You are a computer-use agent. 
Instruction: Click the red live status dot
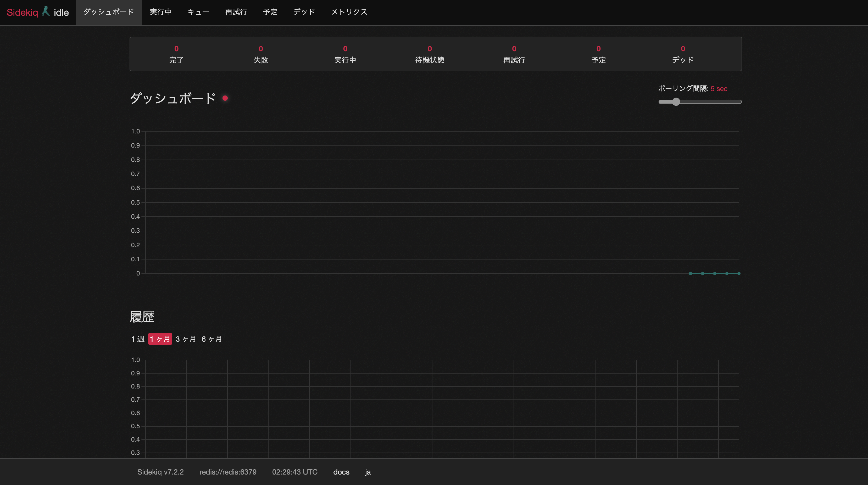(225, 98)
